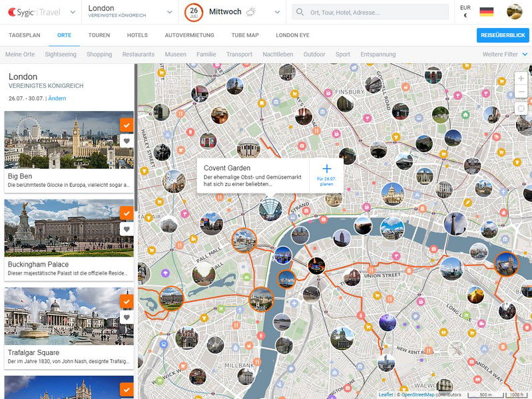The width and height of the screenshot is (532, 399).
Task: Open the Mittwoch day selector dropdown
Action: click(277, 12)
